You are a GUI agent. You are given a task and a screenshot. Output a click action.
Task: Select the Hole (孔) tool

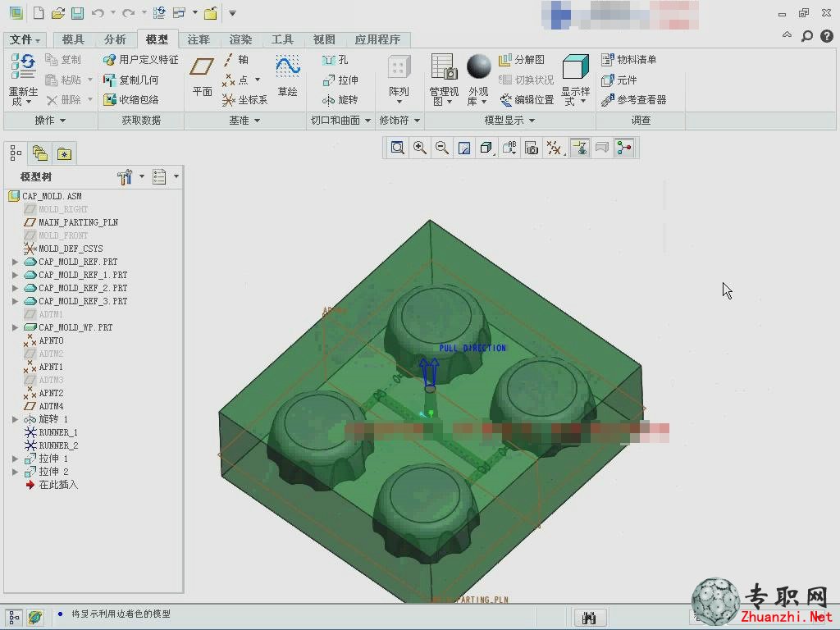pyautogui.click(x=336, y=60)
